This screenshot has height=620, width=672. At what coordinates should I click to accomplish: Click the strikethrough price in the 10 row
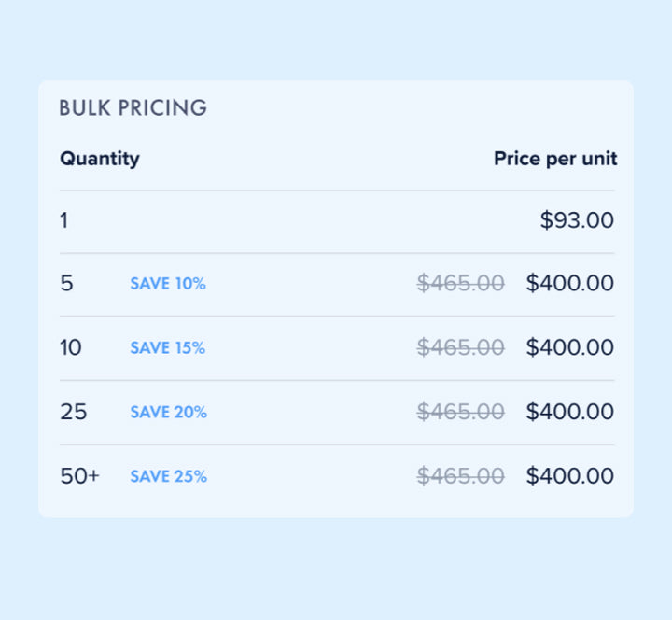click(x=461, y=347)
